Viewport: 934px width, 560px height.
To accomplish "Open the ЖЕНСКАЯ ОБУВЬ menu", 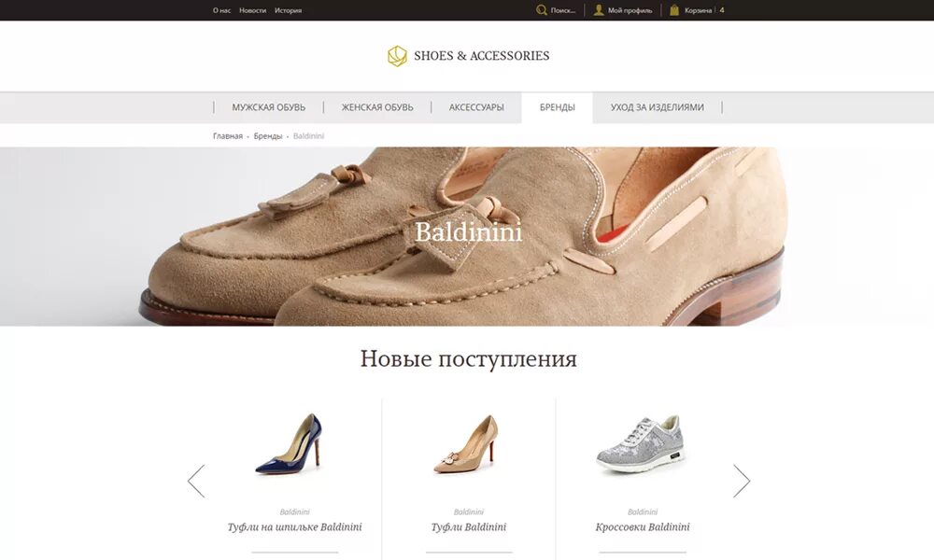I will point(377,107).
